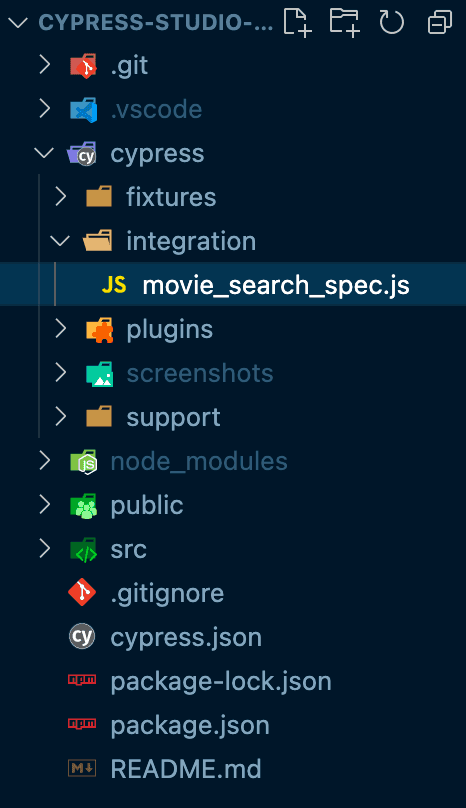Expand the node_modules folder chevron

(45, 461)
